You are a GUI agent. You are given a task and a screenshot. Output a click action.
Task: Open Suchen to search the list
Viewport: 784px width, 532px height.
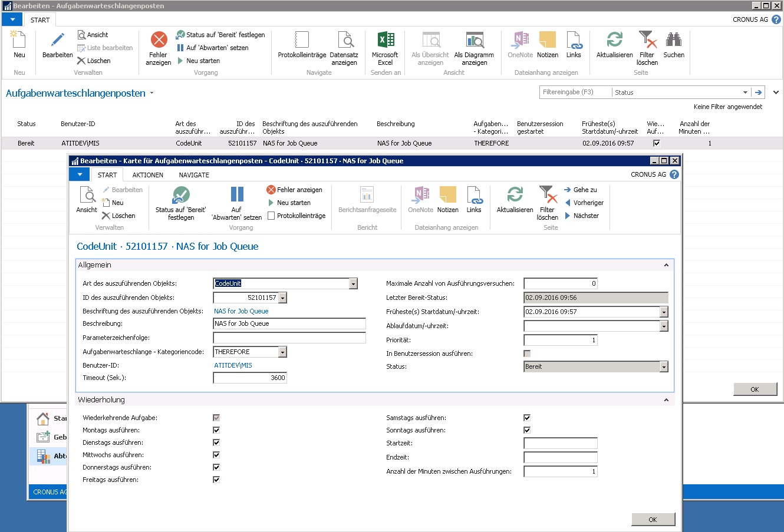pyautogui.click(x=674, y=47)
